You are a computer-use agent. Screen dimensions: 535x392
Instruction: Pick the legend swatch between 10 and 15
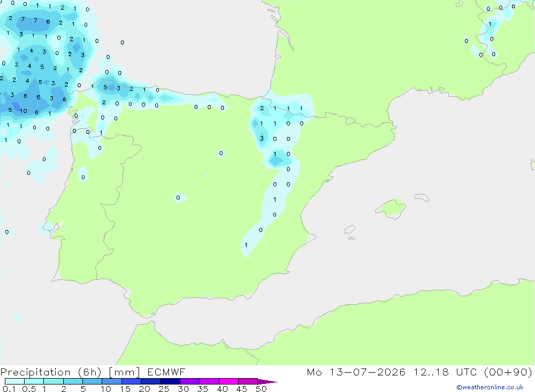click(x=112, y=381)
